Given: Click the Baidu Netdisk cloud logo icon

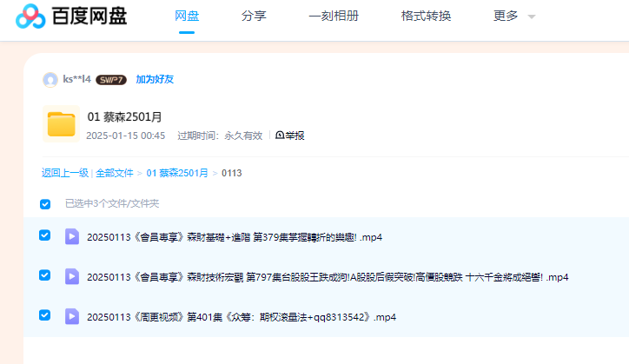Looking at the screenshot, I should coord(30,17).
